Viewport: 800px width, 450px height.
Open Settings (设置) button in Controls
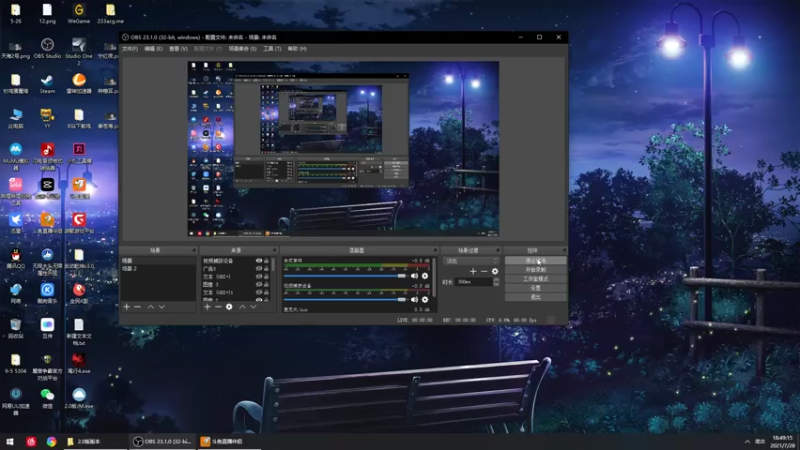535,288
